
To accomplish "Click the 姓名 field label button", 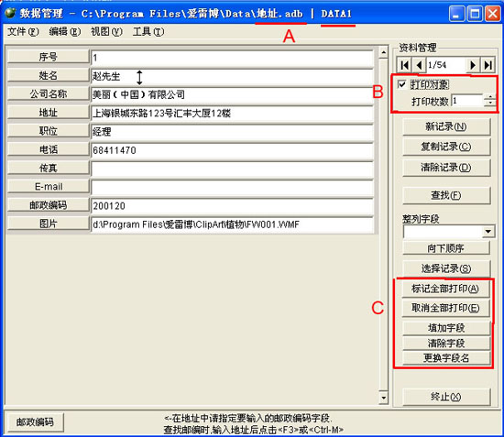I will point(49,75).
